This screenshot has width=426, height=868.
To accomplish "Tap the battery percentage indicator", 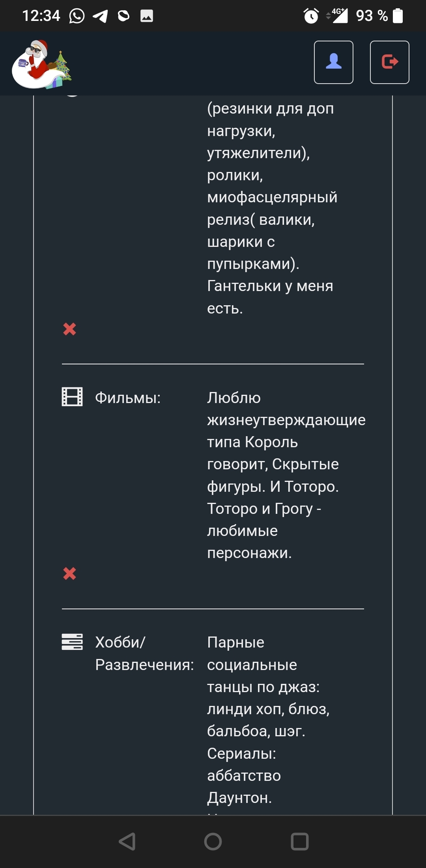I will point(372,16).
